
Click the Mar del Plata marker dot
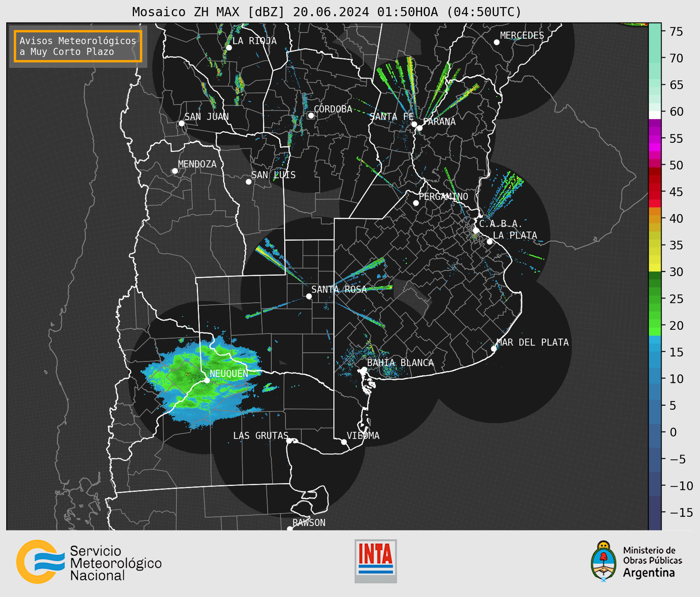[x=494, y=349]
